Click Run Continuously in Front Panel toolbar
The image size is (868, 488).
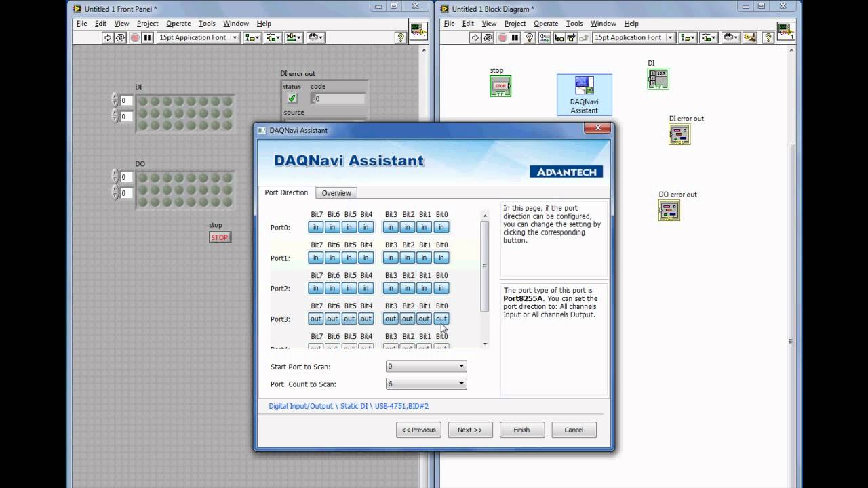tap(120, 37)
